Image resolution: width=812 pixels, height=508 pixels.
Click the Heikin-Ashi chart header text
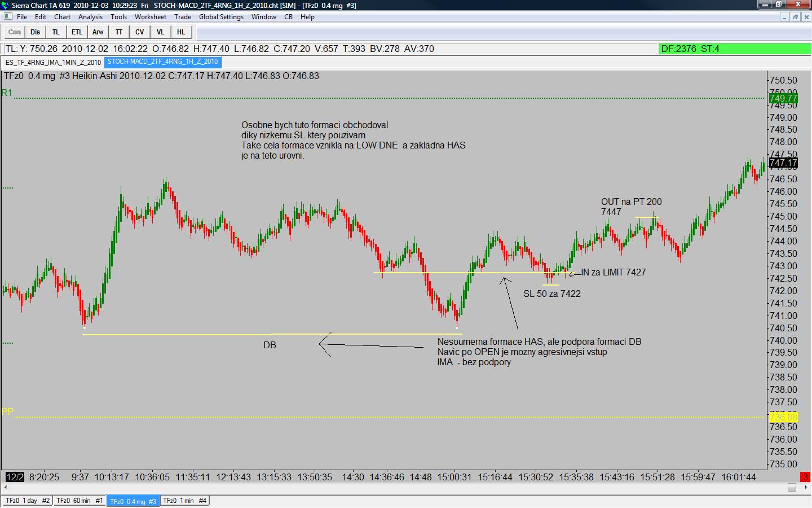tap(161, 76)
